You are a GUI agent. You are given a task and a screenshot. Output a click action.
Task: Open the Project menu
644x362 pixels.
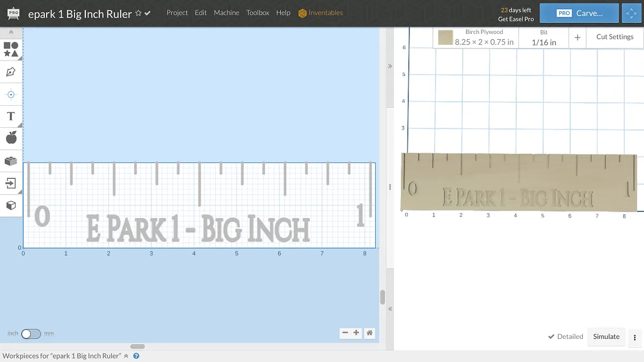pos(177,13)
